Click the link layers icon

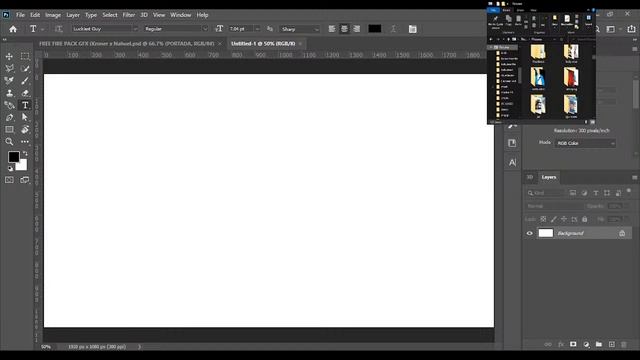pyautogui.click(x=548, y=344)
